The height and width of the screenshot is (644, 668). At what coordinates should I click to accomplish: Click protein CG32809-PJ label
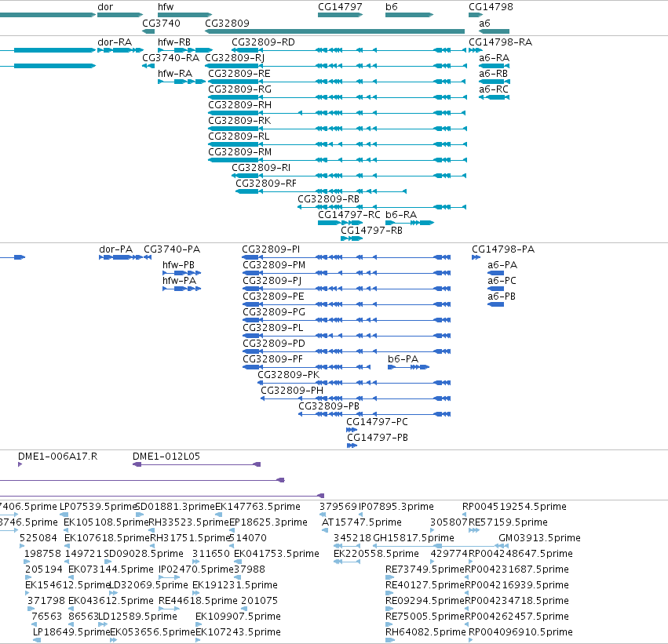point(272,281)
